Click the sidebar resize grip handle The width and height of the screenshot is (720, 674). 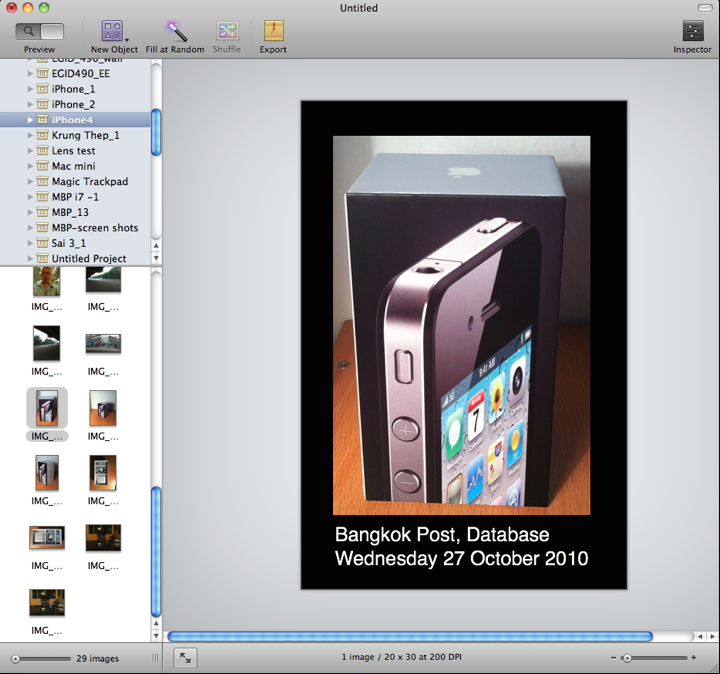[x=155, y=658]
